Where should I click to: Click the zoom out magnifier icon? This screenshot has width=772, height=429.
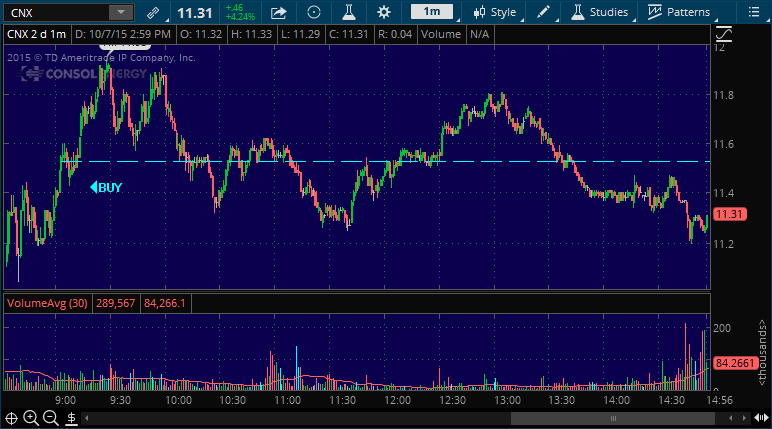(x=50, y=418)
